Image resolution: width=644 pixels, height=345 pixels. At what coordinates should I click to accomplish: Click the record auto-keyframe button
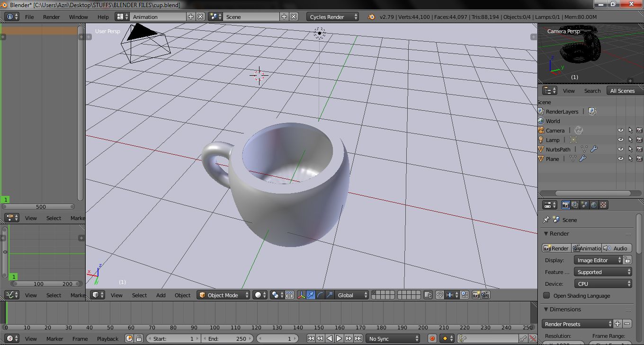[432, 338]
